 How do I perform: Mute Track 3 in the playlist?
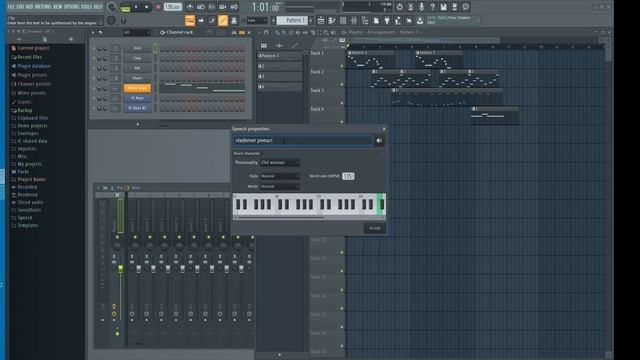[342, 103]
